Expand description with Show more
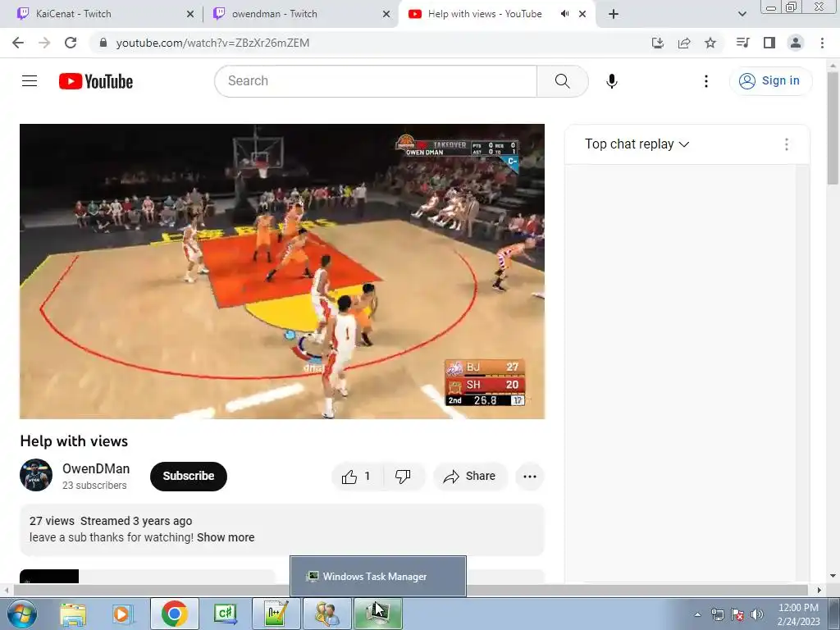This screenshot has width=840, height=630. point(226,537)
